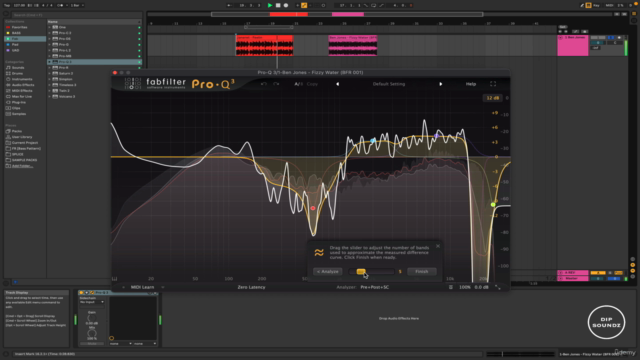
Task: Click the Tap tempo button
Action: [x=7, y=5]
